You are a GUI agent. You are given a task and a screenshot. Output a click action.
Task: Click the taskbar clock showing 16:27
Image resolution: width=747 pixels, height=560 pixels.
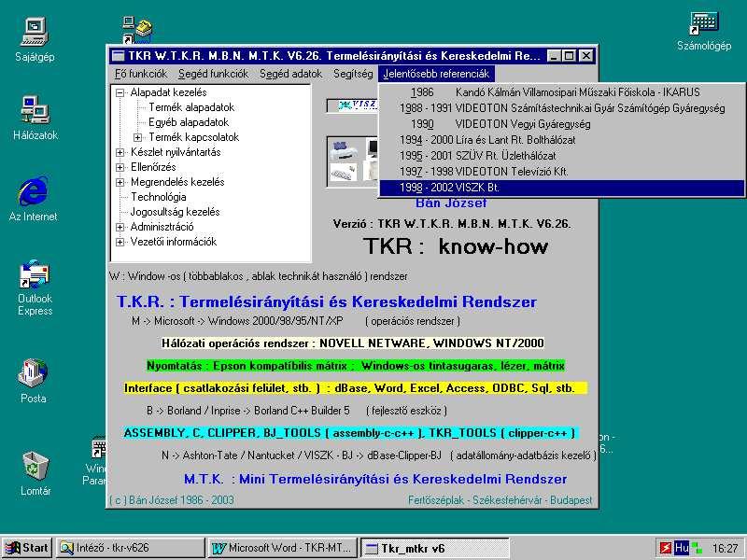tap(725, 548)
